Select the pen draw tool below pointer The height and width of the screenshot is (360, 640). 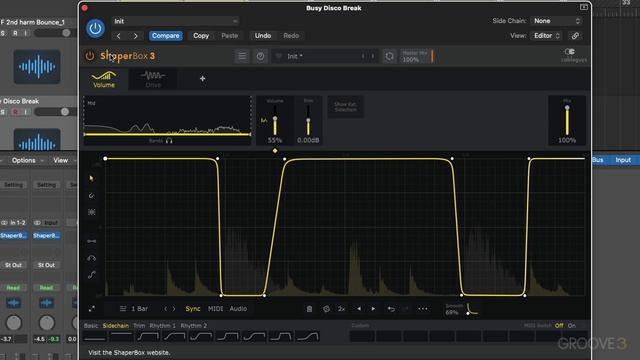[91, 196]
